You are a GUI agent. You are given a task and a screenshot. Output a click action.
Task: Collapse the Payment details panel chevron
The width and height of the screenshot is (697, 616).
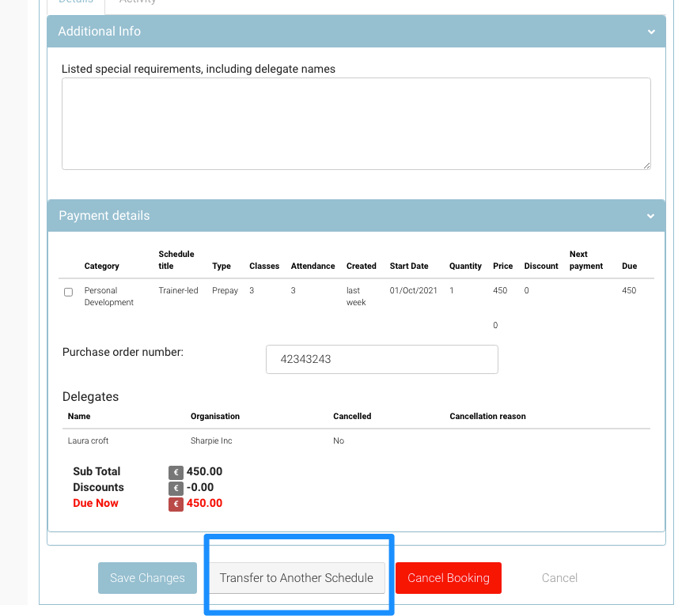coord(651,216)
